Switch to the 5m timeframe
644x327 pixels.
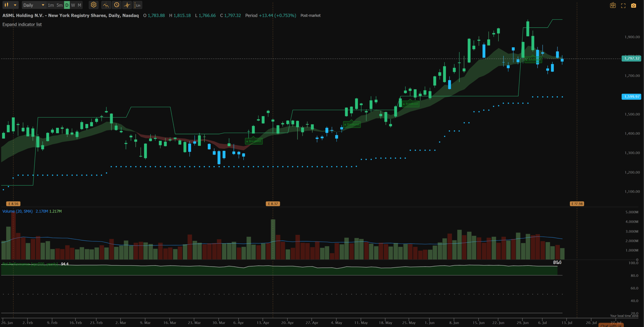tap(60, 5)
